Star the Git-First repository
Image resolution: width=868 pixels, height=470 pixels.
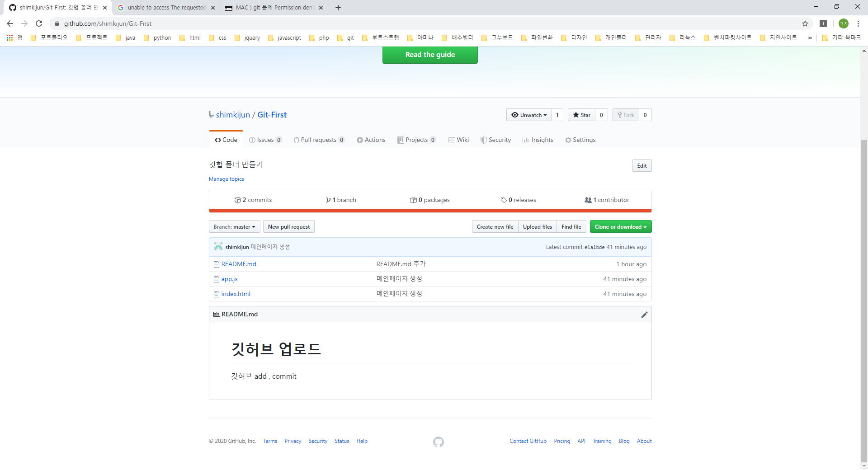581,115
